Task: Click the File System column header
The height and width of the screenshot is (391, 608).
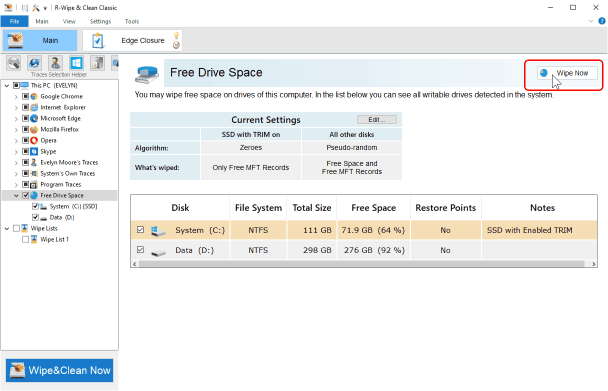Action: [x=258, y=208]
